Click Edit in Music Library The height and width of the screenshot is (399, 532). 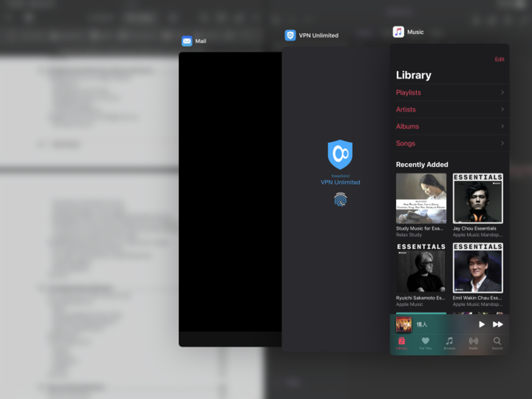tap(499, 59)
